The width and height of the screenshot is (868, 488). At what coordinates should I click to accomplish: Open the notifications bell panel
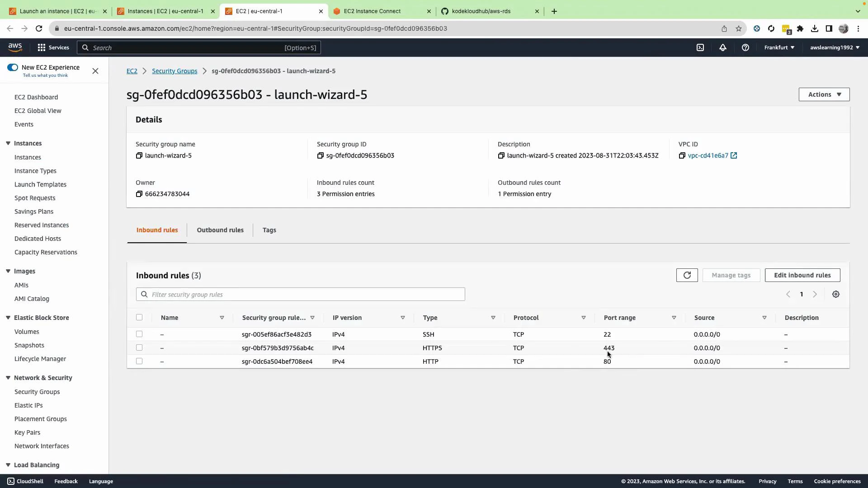722,47
